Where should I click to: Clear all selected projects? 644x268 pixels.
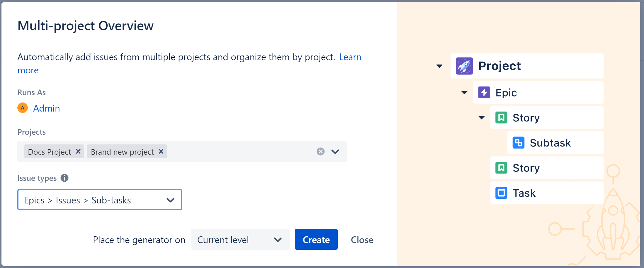[x=321, y=151]
